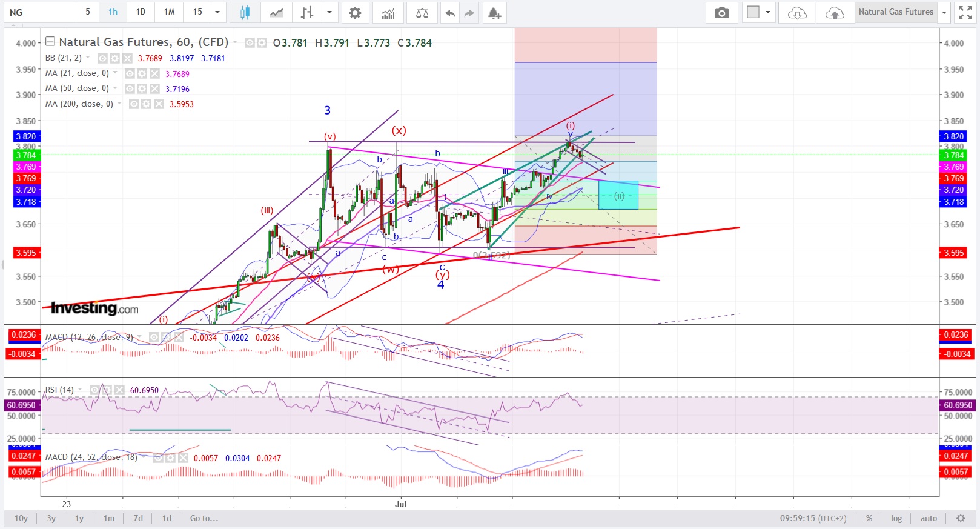Set date range to 3y
This screenshot has width=980, height=529.
coord(51,518)
